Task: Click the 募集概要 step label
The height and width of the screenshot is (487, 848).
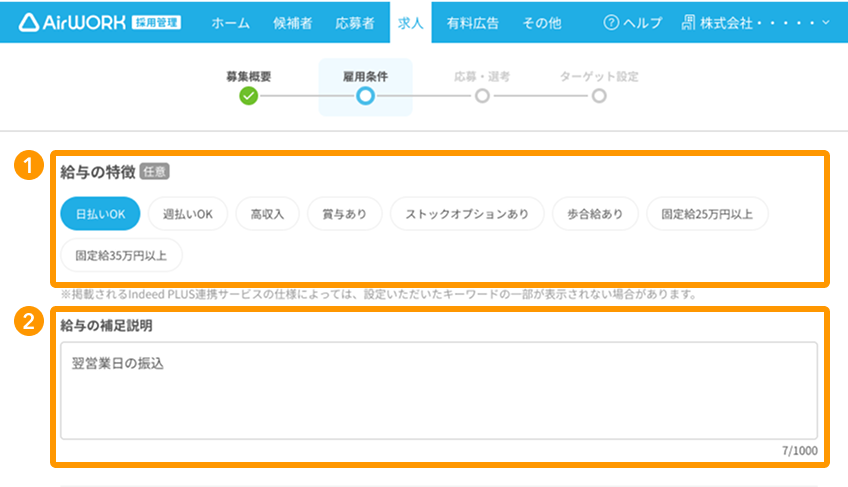Action: (x=249, y=76)
